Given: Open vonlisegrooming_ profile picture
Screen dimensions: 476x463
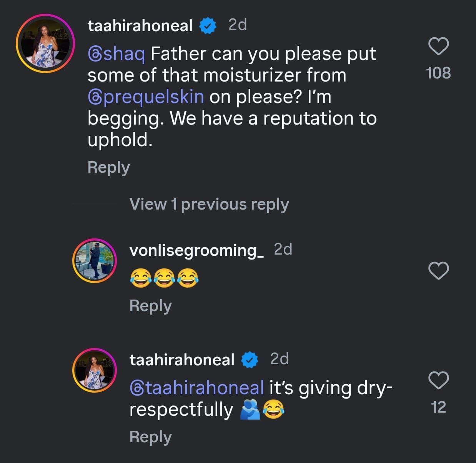Looking at the screenshot, I should coord(95,261).
